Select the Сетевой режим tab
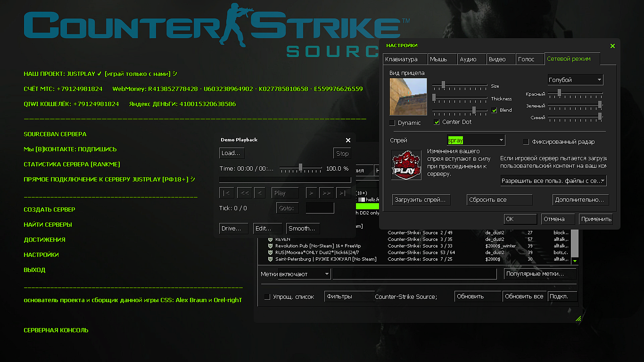 tap(572, 58)
